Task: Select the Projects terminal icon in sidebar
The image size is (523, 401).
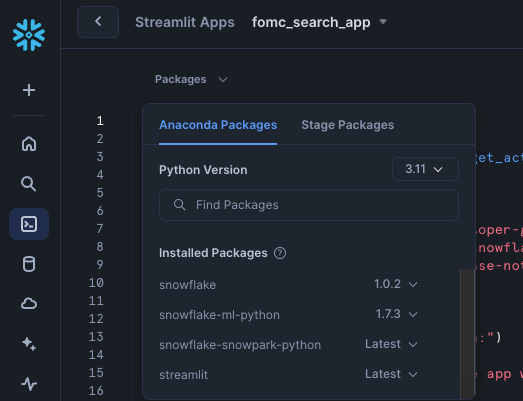Action: click(29, 224)
